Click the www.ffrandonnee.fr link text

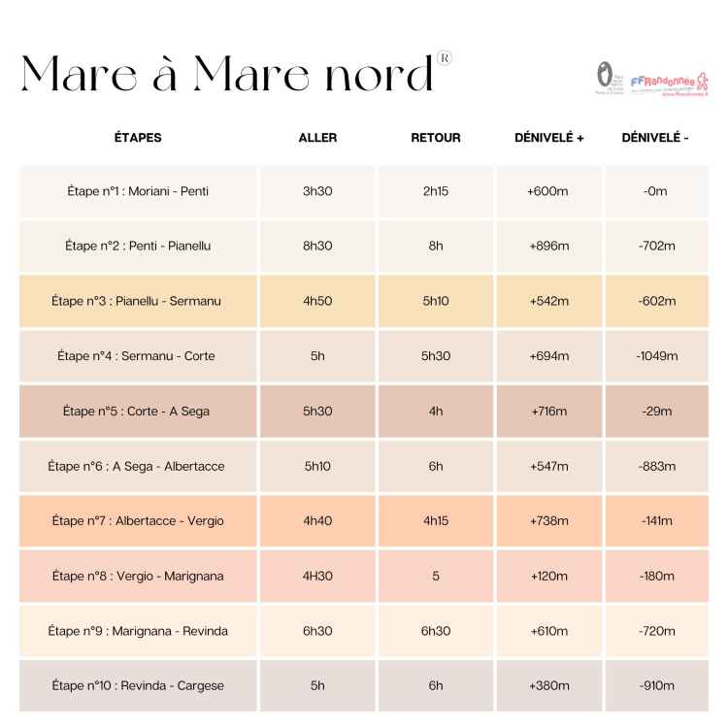(x=685, y=94)
